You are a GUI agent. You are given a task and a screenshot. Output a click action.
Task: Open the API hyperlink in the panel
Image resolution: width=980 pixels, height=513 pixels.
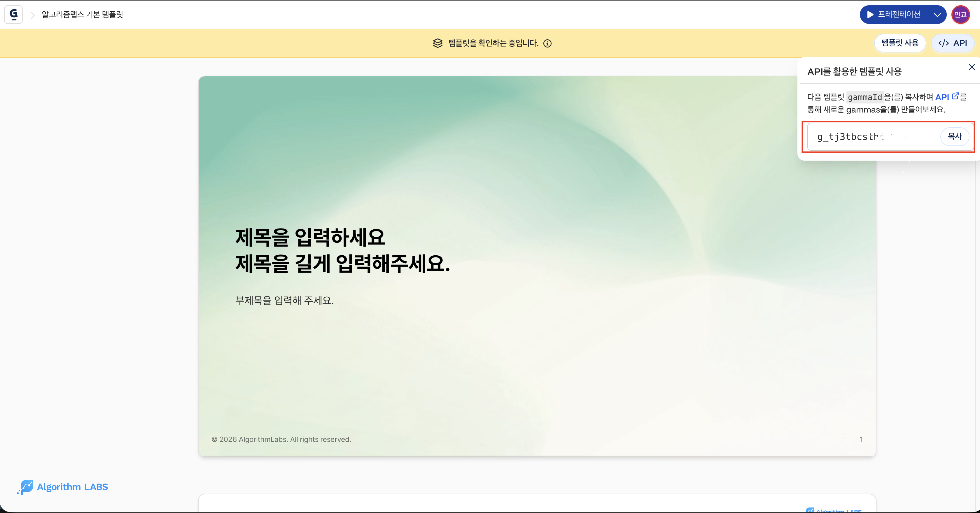pos(943,96)
